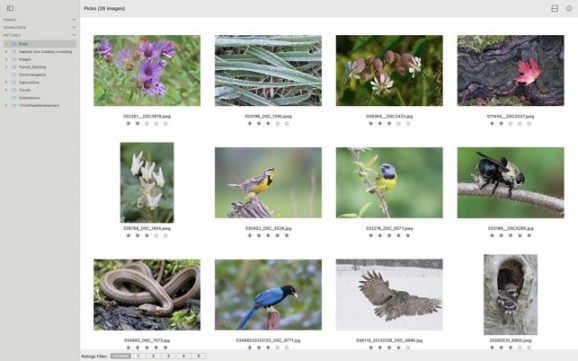The image size is (578, 361).
Task: Select the bumblebee on branch thumbnail
Action: click(511, 183)
